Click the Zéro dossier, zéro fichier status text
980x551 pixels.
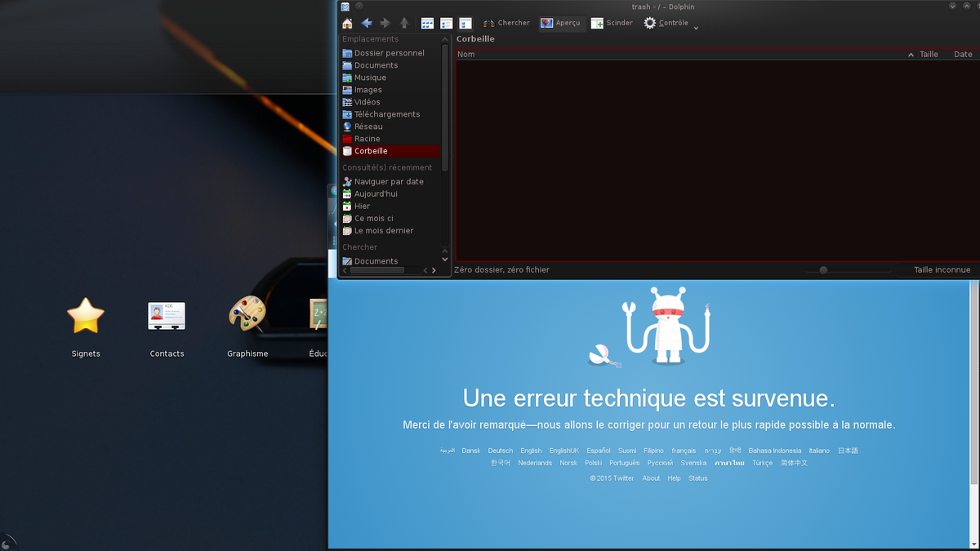502,269
